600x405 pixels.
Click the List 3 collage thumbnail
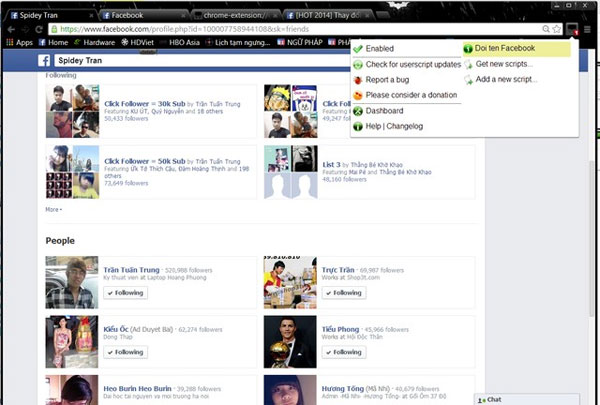[x=290, y=172]
